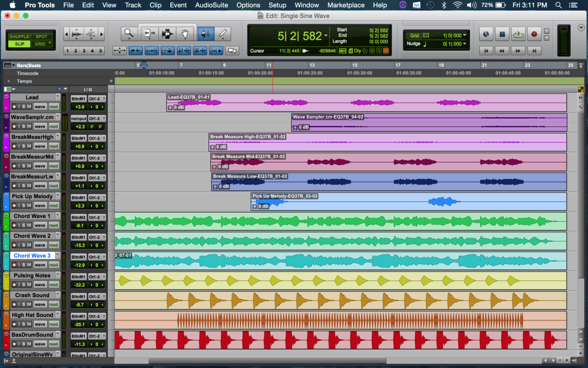Start playback with the Play button
The height and width of the screenshot is (368, 588).
[x=518, y=34]
